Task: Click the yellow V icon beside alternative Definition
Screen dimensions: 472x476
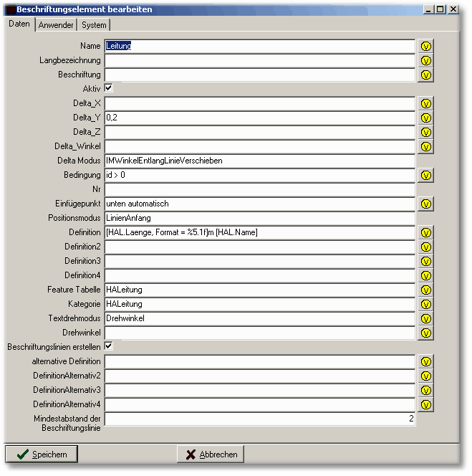Action: [426, 361]
